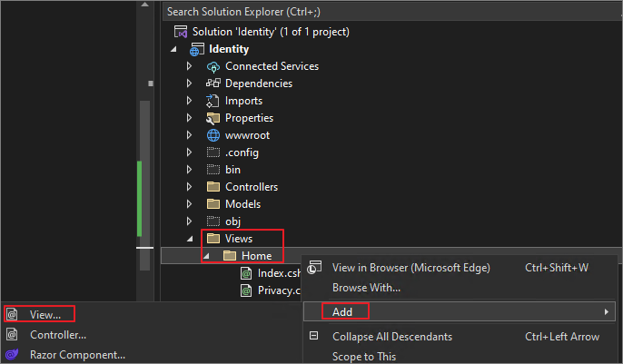The image size is (623, 364).
Task: Choose Browse With... from context menu
Action: [459, 288]
